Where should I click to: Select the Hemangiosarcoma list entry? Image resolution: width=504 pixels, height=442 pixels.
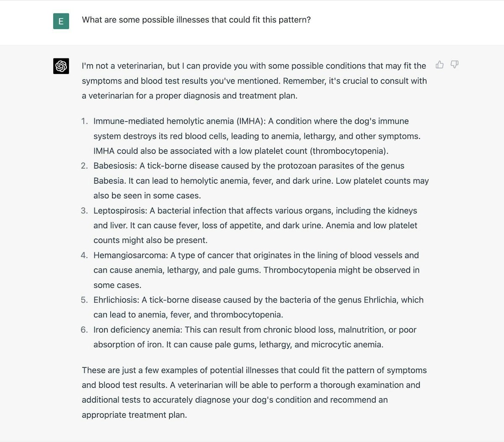coord(256,270)
